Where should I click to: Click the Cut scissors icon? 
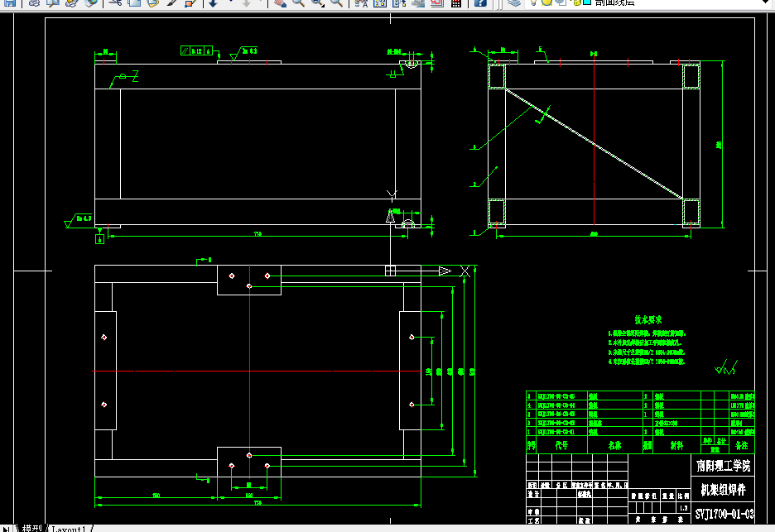[x=115, y=2]
